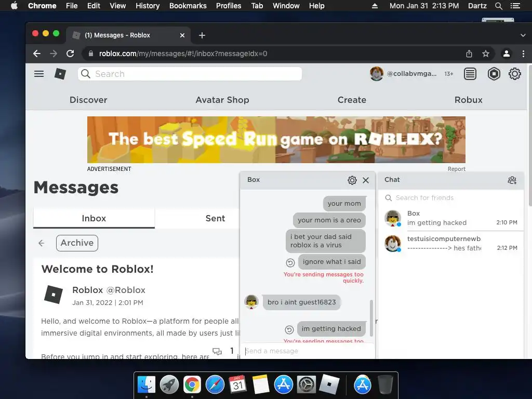
Task: Open the Roblox hamburger navigation menu
Action: tap(39, 74)
